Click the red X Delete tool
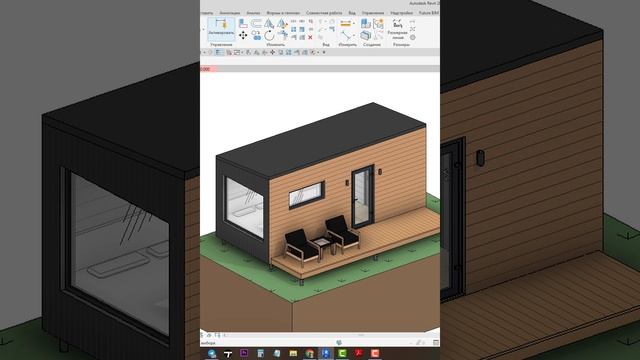 tap(310, 37)
